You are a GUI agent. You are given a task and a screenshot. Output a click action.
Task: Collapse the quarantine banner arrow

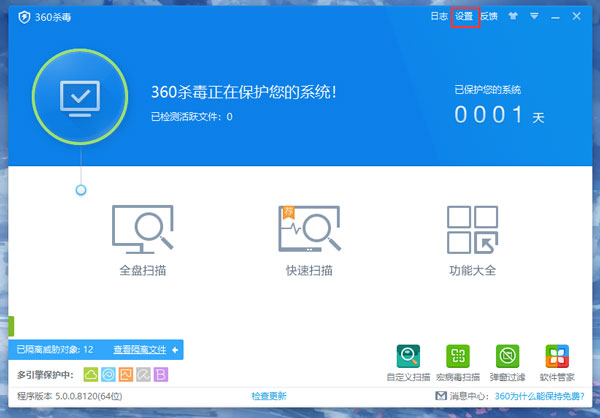(175, 350)
